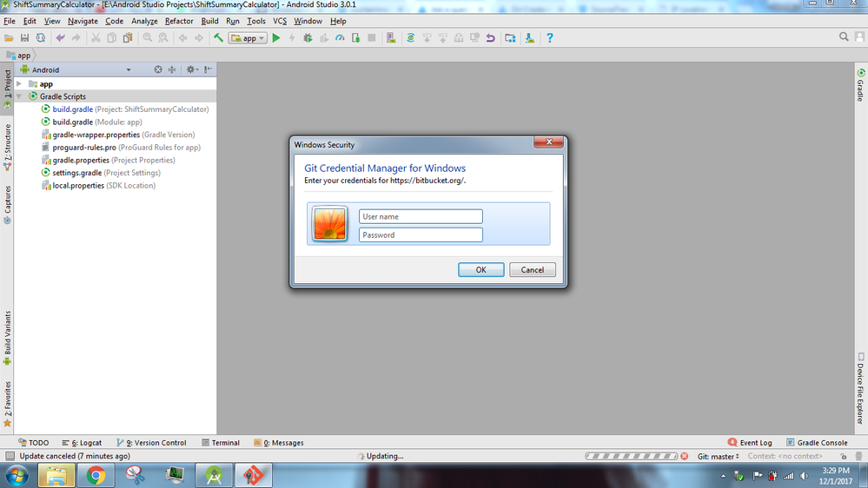This screenshot has width=868, height=488.
Task: Click OK in Git Credential Manager dialog
Action: pos(481,269)
